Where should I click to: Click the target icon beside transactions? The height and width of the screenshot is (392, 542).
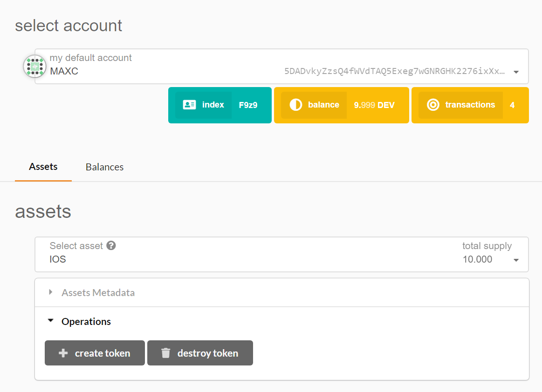(x=433, y=105)
